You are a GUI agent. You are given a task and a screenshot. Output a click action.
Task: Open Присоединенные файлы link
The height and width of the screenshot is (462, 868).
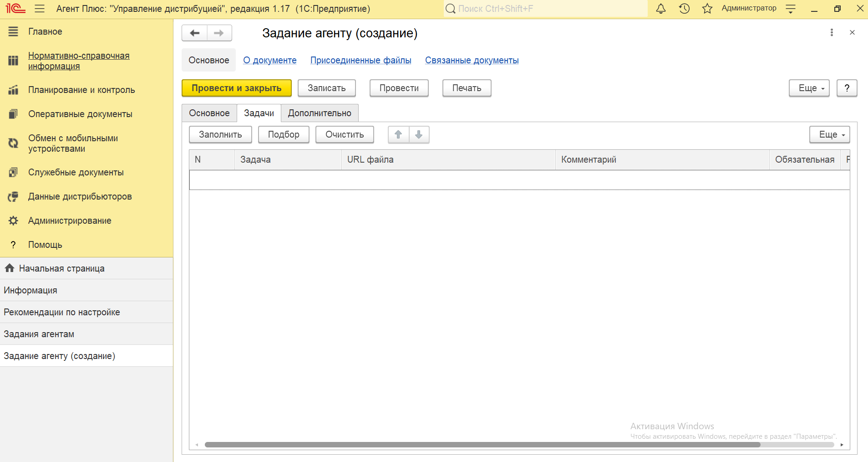[361, 60]
